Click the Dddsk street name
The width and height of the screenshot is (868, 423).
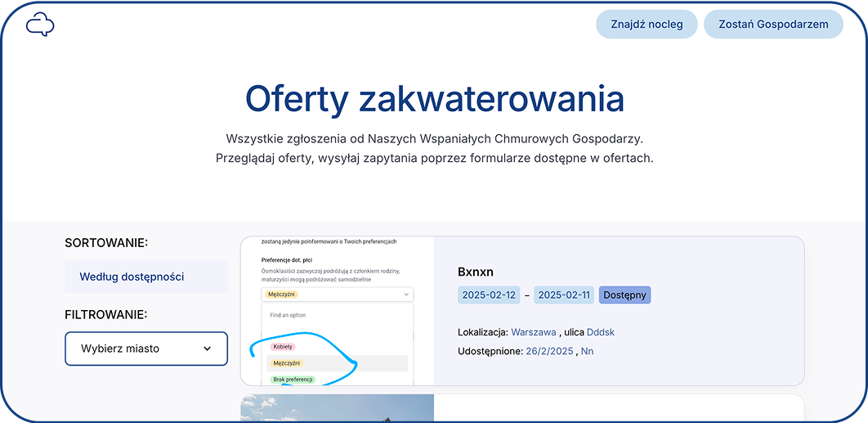[x=601, y=332]
